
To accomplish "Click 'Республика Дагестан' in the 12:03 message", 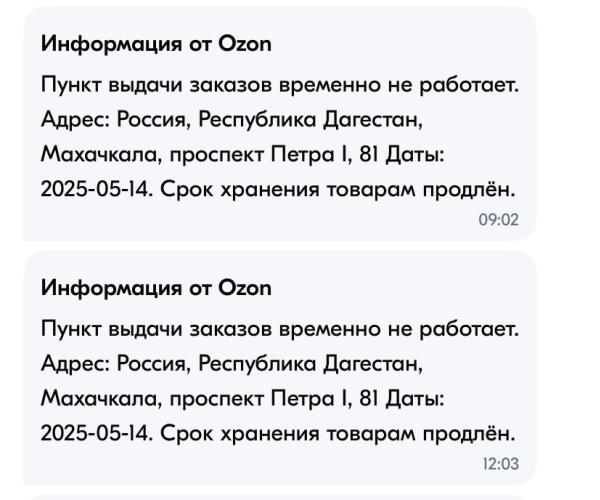I will click(x=310, y=363).
